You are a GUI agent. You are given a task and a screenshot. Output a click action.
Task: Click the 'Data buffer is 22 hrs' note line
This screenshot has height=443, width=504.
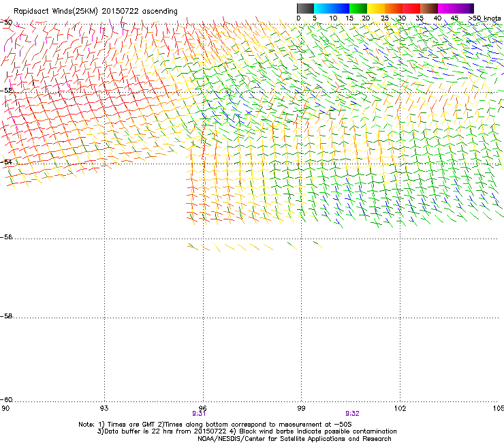pyautogui.click(x=247, y=431)
